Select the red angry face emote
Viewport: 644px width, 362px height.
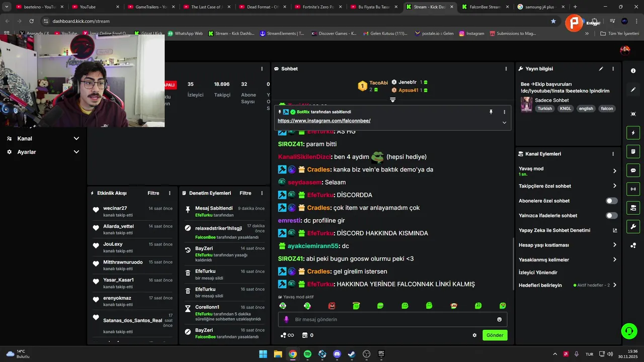coord(332,306)
